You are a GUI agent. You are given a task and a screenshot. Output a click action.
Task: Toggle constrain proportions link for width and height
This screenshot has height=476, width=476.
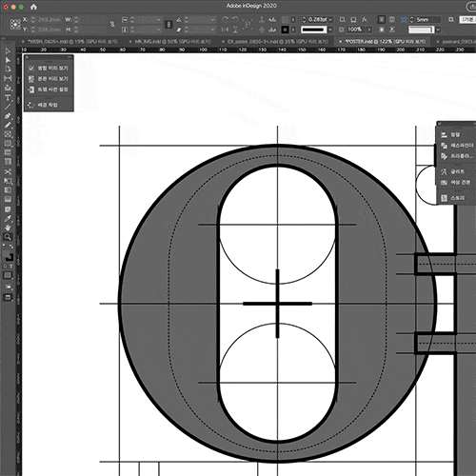tap(112, 24)
